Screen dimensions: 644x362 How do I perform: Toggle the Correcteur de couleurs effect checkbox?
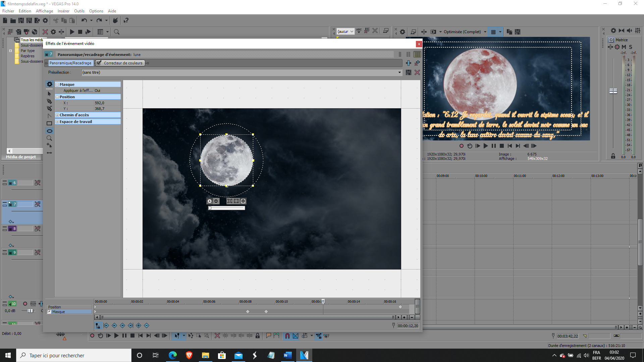pos(99,63)
